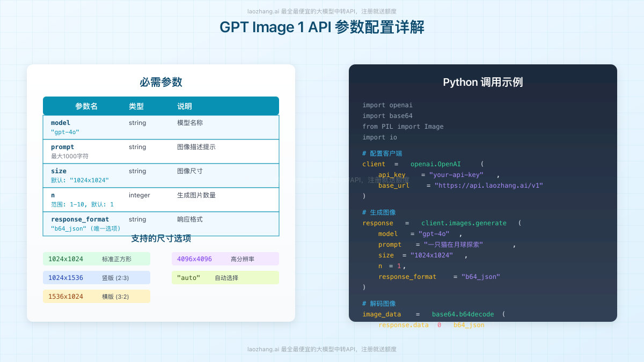Select the "size" parameter name in the table
The height and width of the screenshot is (362, 644).
58,171
